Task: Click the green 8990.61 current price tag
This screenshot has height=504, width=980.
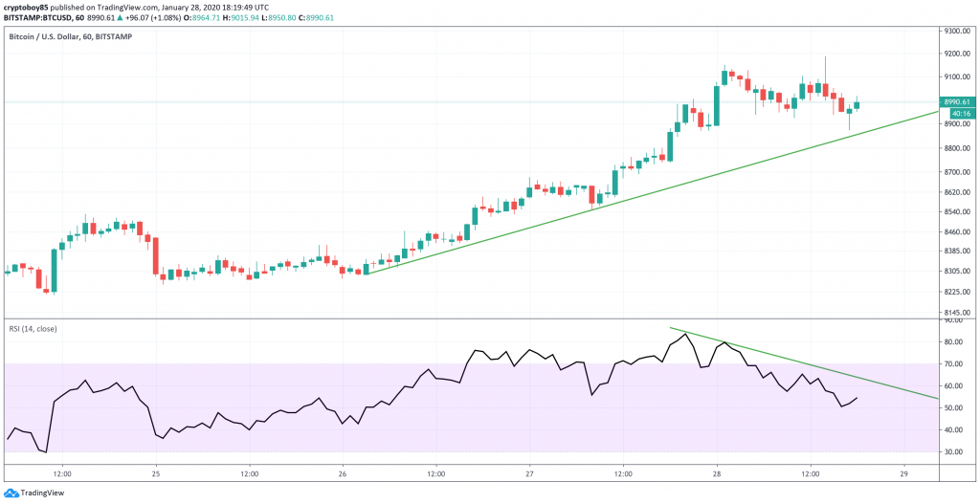Action: tap(956, 101)
